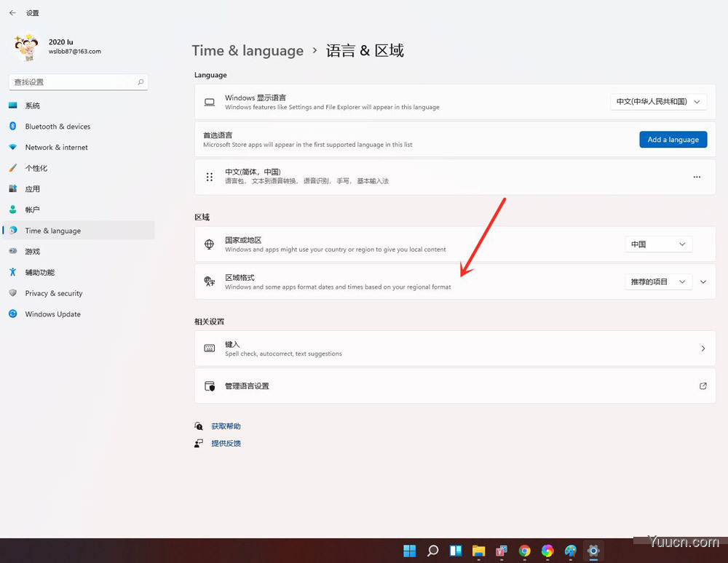Viewport: 728px width, 563px height.
Task: Expand the 区域格式 details chevron
Action: click(x=703, y=282)
